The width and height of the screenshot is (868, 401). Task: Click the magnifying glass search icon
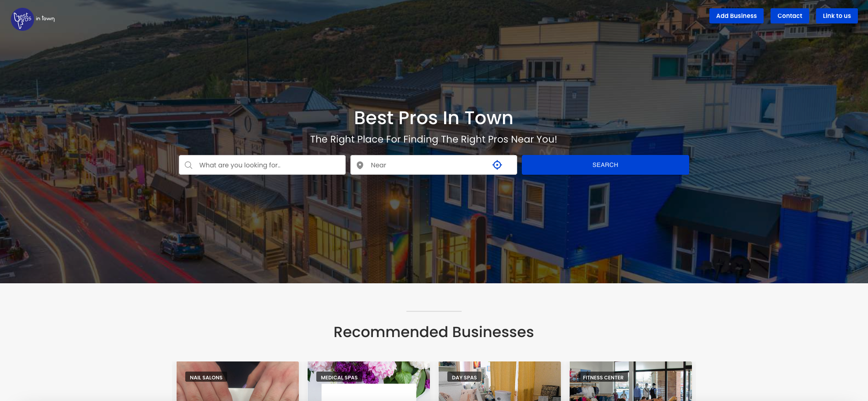[188, 165]
